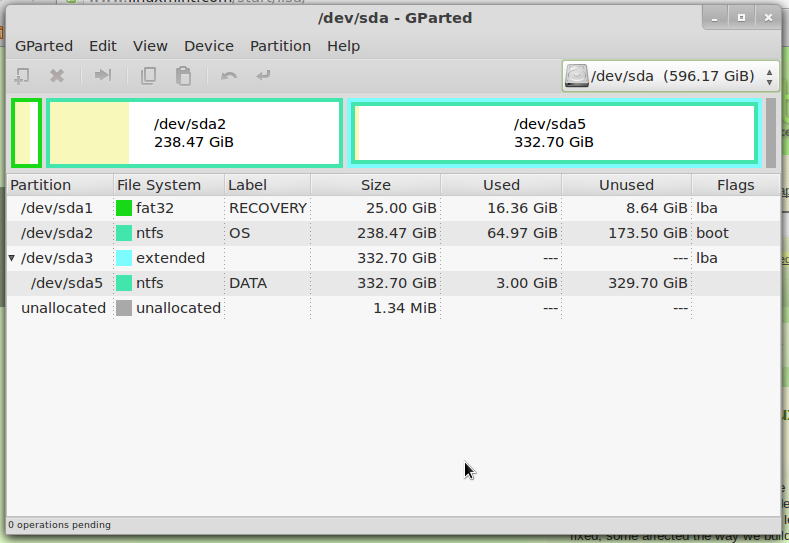This screenshot has width=789, height=543.
Task: Click the Resize/Move toolbar icon
Action: click(103, 76)
